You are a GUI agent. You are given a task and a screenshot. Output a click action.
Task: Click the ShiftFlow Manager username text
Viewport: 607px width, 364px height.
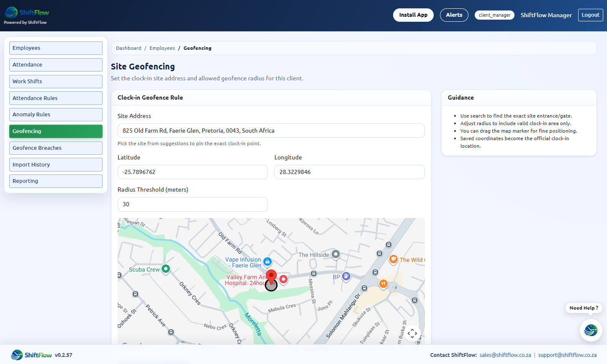point(546,15)
